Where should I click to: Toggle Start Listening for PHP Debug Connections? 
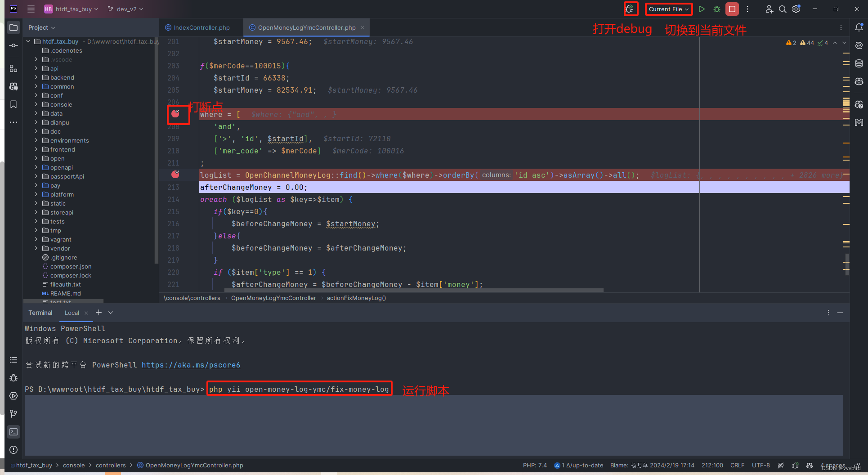pos(631,9)
